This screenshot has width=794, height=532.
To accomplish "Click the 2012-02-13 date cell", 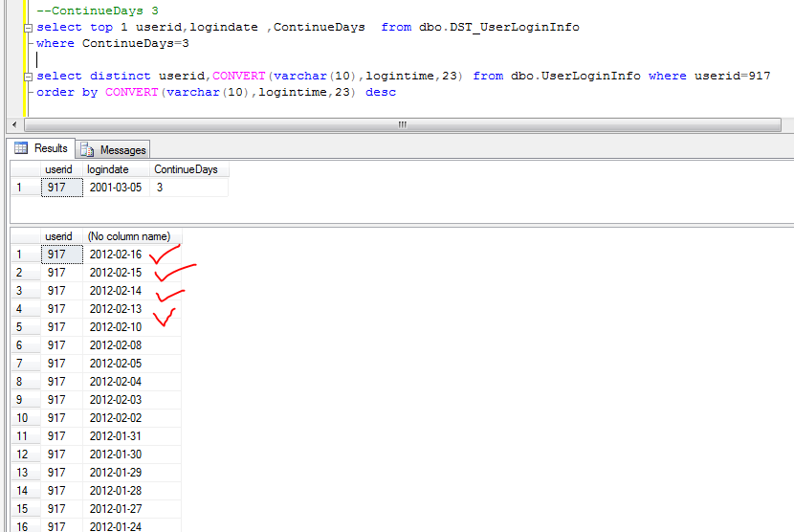I will 132,309.
